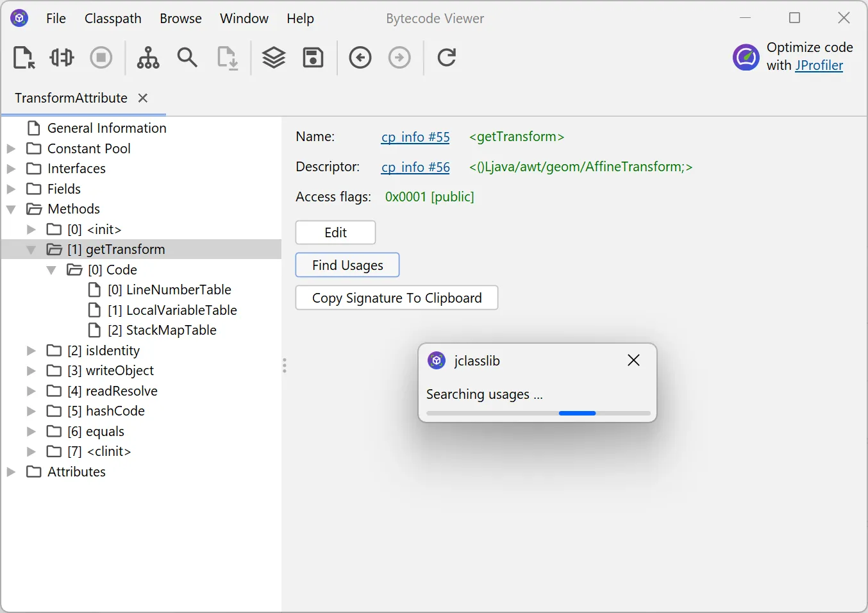This screenshot has width=868, height=613.
Task: Click the magnifier search toolbar icon
Action: [187, 58]
